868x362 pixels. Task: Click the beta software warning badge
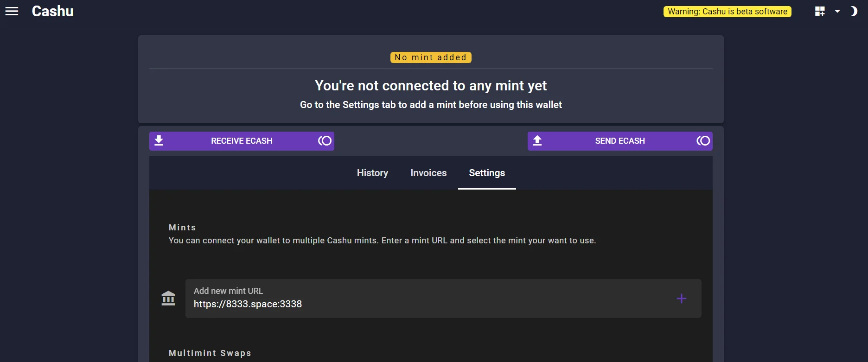(727, 12)
